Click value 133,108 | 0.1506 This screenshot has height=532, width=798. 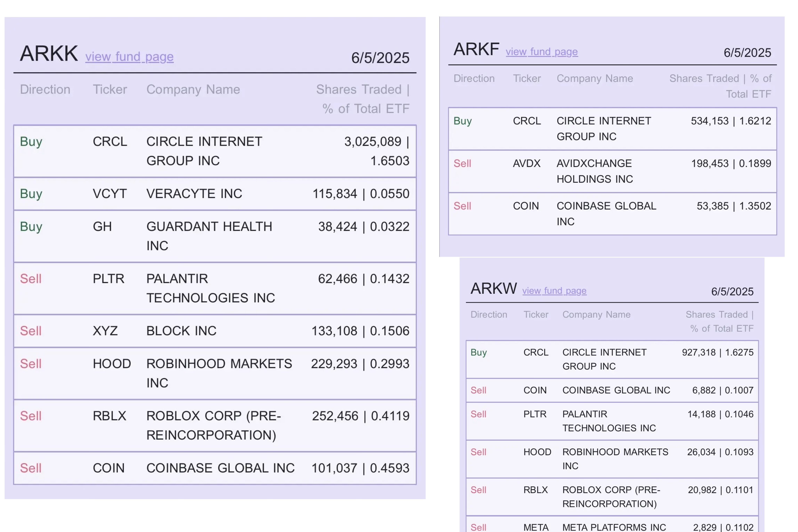tap(360, 331)
